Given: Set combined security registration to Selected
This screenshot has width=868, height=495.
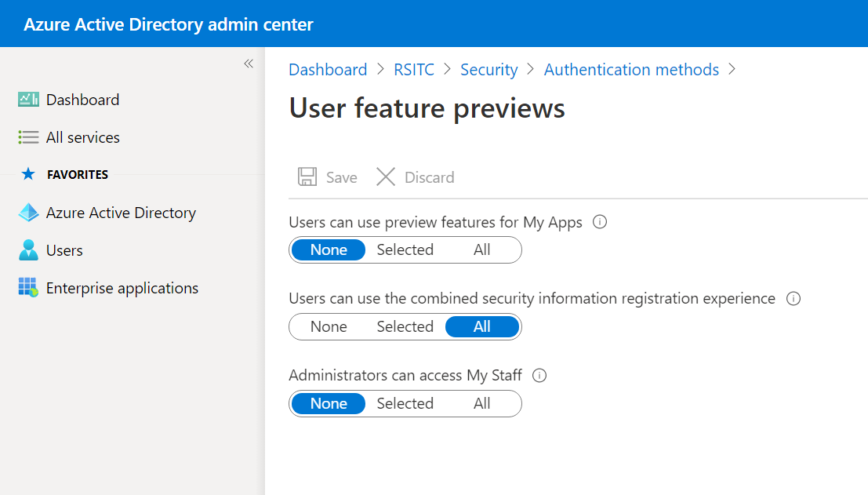Looking at the screenshot, I should pos(405,326).
